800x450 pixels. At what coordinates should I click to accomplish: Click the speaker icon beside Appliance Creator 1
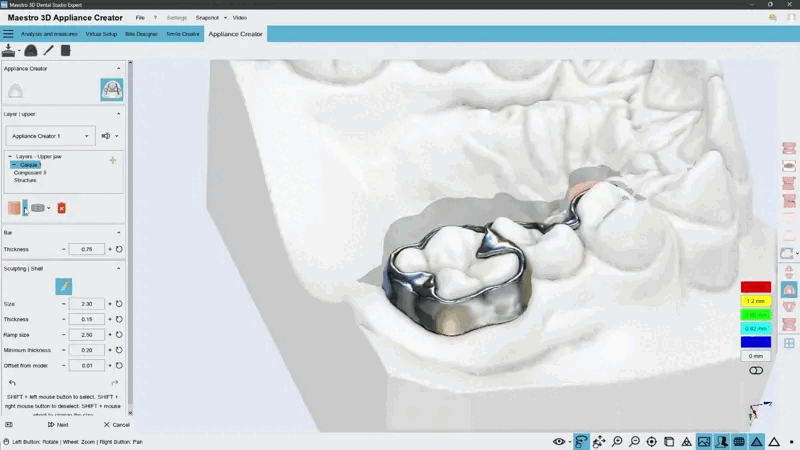(x=106, y=136)
